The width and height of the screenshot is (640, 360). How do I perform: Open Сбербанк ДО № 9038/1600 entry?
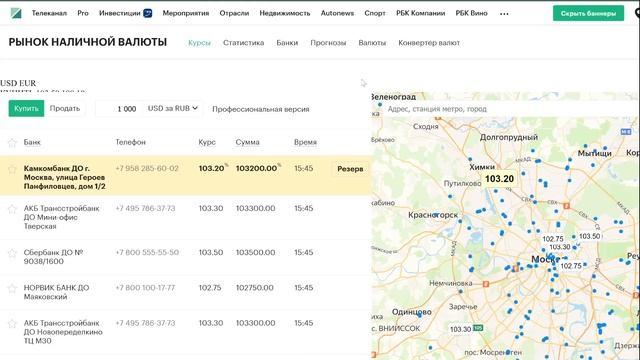(53, 257)
